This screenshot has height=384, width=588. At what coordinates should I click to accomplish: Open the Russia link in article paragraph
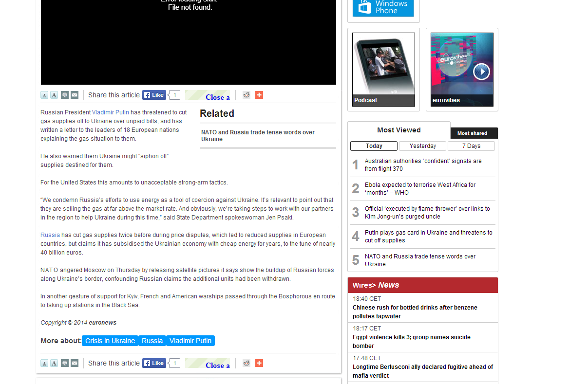click(x=50, y=235)
